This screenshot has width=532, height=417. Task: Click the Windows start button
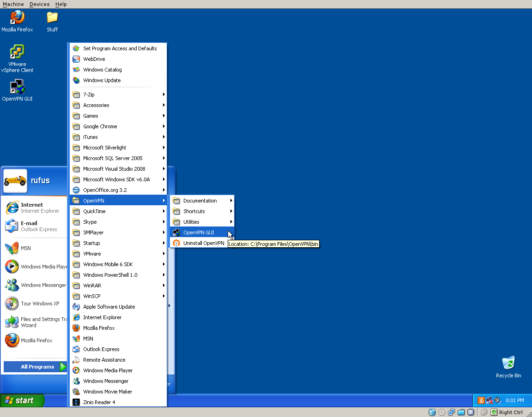(x=22, y=400)
